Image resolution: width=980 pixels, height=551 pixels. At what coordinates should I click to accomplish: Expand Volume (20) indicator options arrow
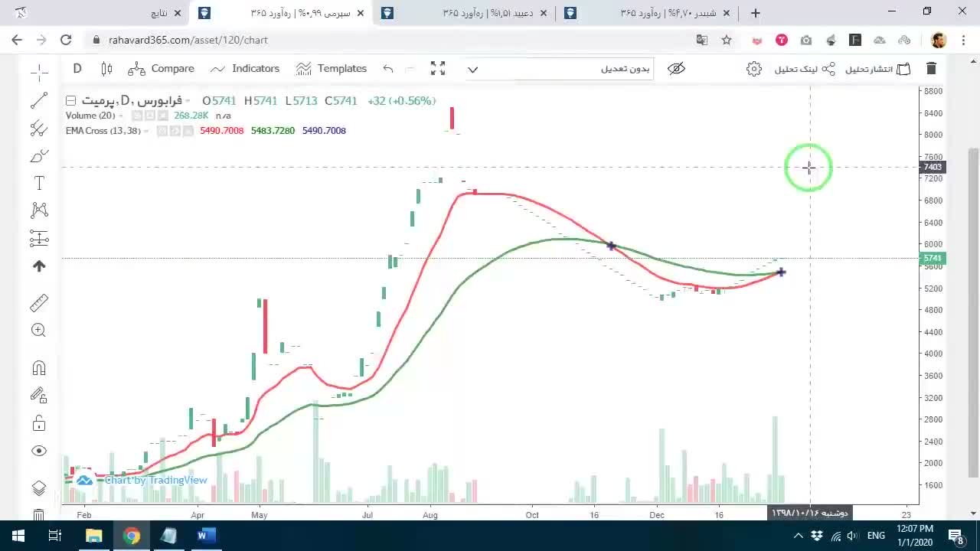pyautogui.click(x=121, y=116)
